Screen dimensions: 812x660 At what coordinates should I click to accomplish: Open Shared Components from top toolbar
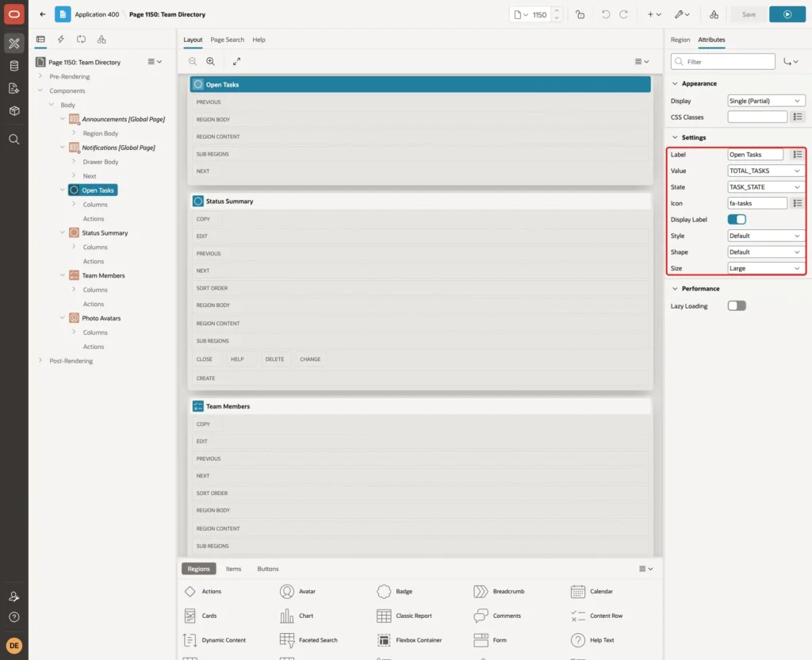(x=714, y=14)
